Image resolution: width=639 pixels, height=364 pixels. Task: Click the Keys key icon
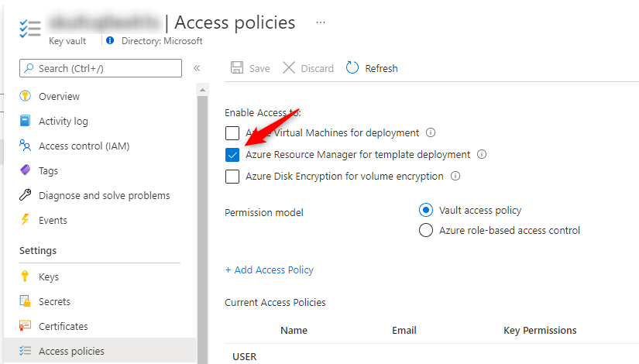pos(25,276)
